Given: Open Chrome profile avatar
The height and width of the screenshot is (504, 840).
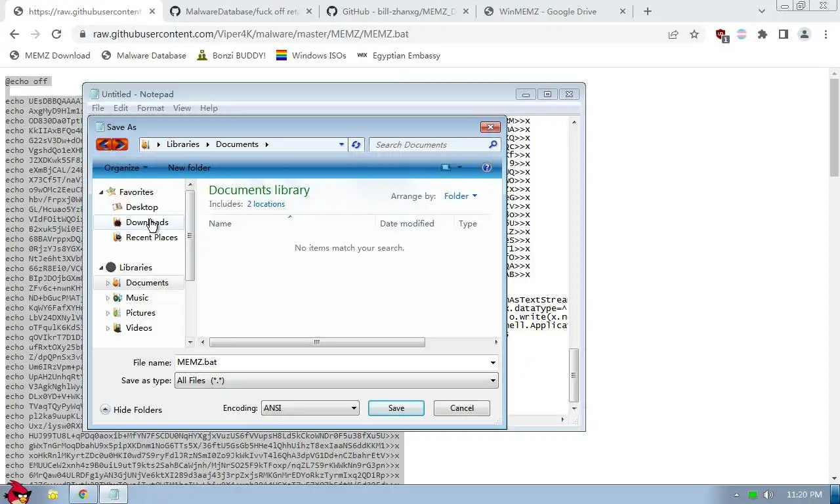Looking at the screenshot, I should (805, 34).
